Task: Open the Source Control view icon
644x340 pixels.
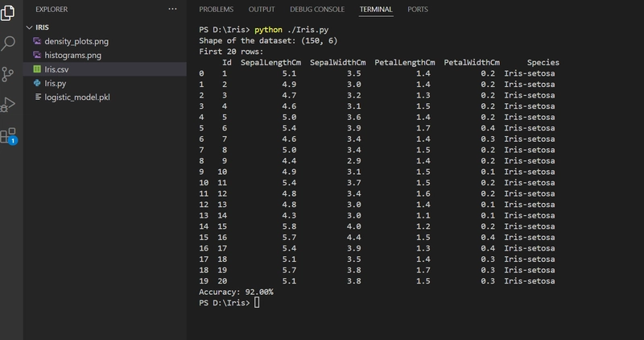Action: click(8, 74)
